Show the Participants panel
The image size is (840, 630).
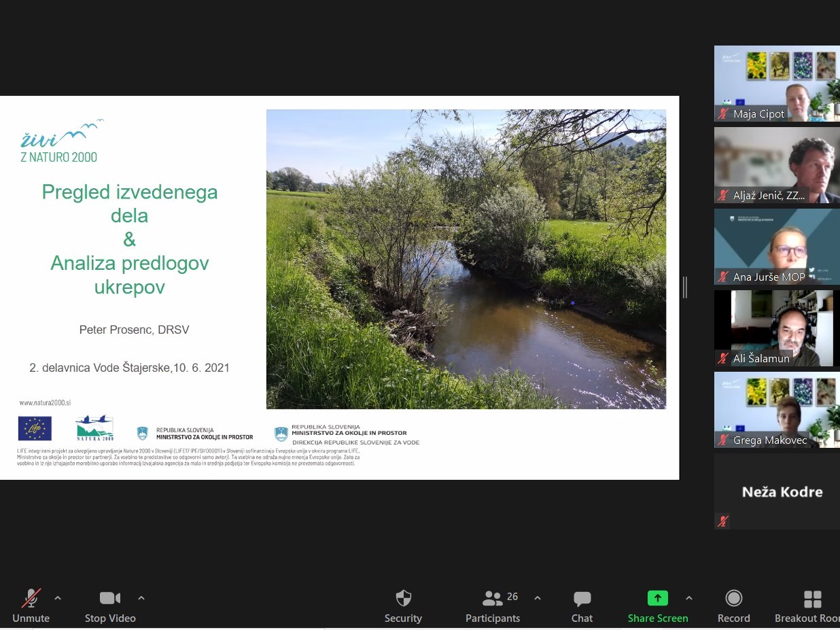point(493,606)
